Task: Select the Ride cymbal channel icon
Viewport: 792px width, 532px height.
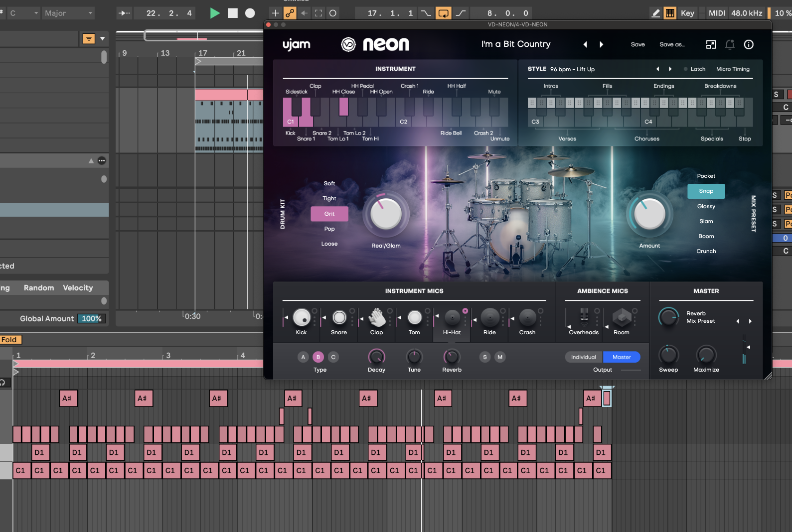Action: click(489, 317)
